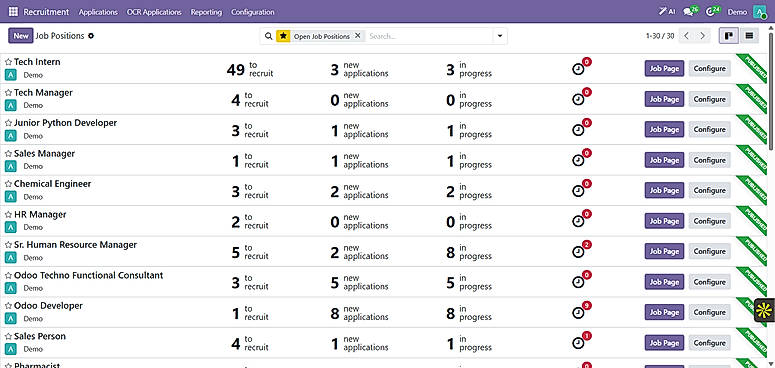Open the Recruitment app menu
Screen dimensions: 775x368
[x=46, y=12]
